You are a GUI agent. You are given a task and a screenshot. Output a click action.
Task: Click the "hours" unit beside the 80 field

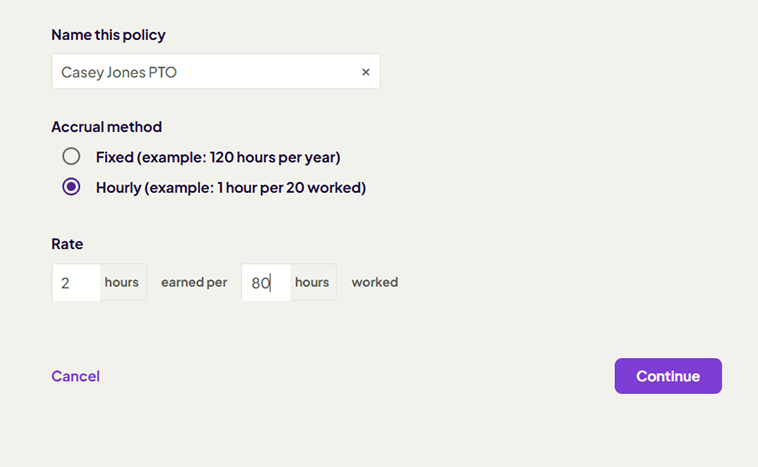312,283
